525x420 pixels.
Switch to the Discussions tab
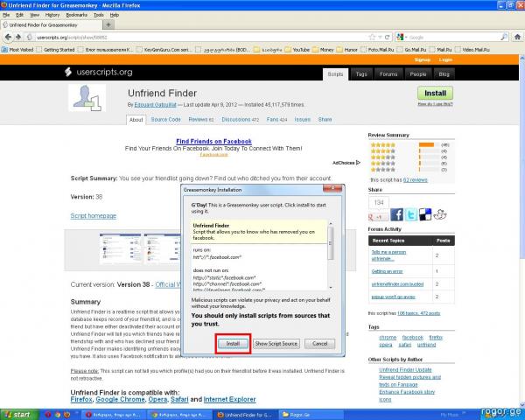pyautogui.click(x=240, y=120)
